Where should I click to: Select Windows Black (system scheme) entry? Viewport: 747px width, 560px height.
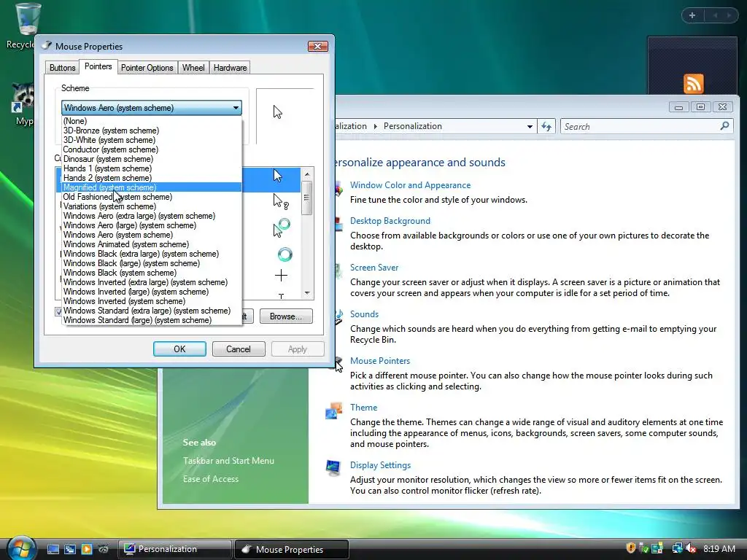(152, 273)
